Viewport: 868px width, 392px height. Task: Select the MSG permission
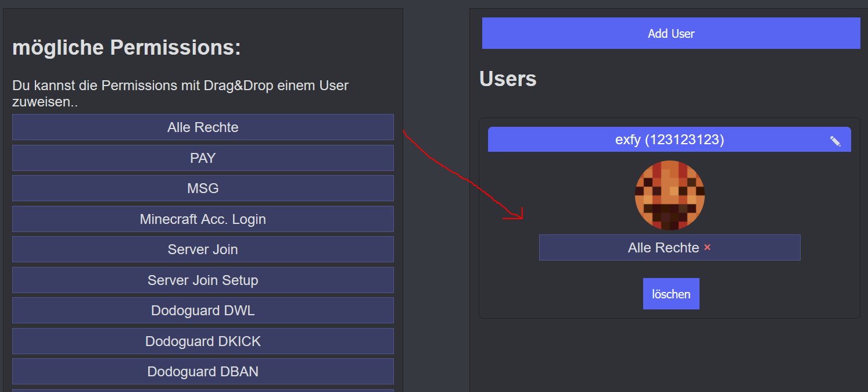[x=203, y=188]
